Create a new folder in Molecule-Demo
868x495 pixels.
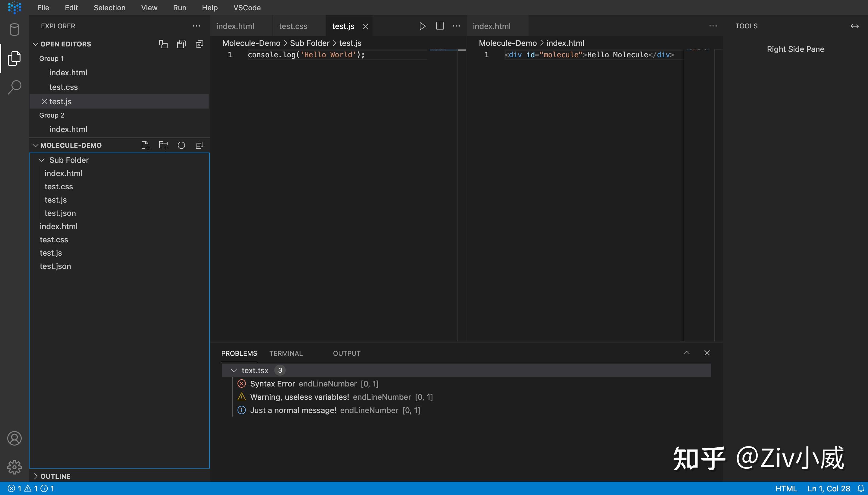[163, 145]
